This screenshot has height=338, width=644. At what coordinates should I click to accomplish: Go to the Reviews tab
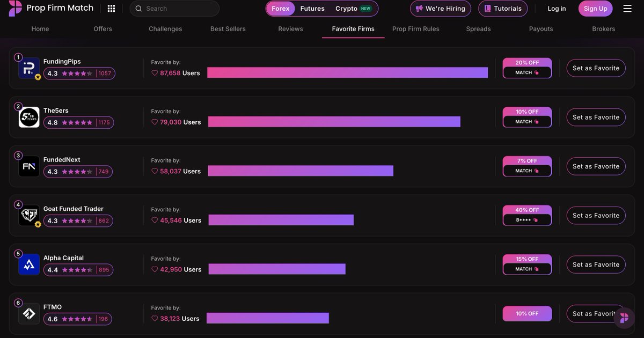[x=290, y=29]
